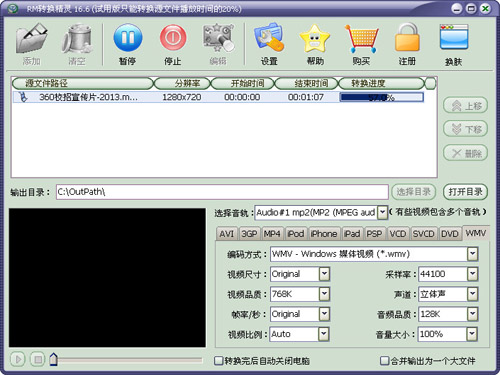
Task: Open the 帧率/秒 Original dropdown
Action: pyautogui.click(x=324, y=314)
